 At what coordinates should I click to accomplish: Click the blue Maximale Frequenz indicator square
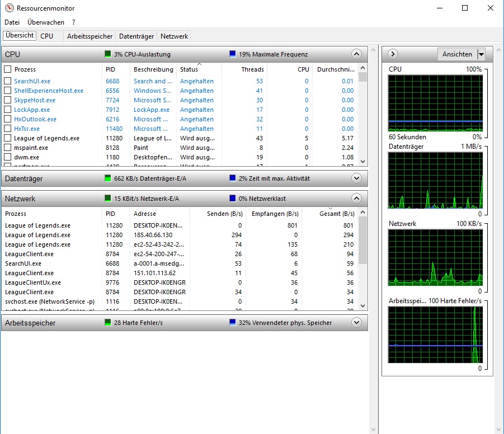pyautogui.click(x=233, y=54)
